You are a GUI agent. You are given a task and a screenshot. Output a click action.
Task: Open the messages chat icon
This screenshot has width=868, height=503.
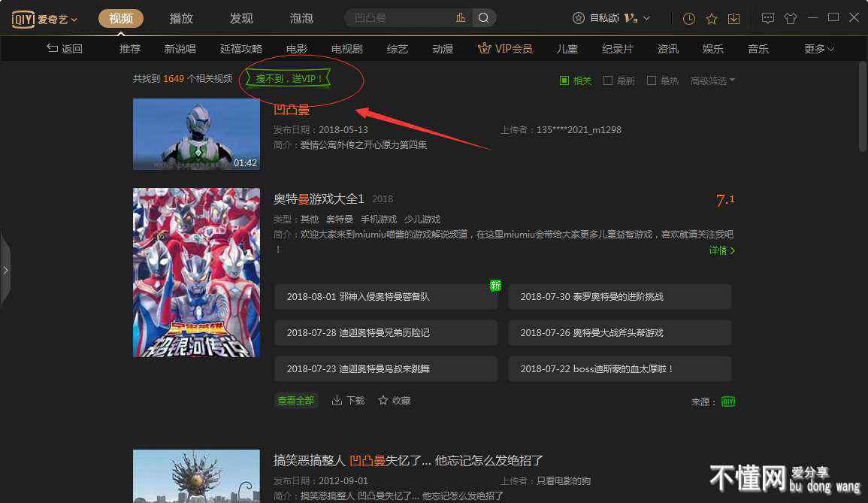click(767, 18)
